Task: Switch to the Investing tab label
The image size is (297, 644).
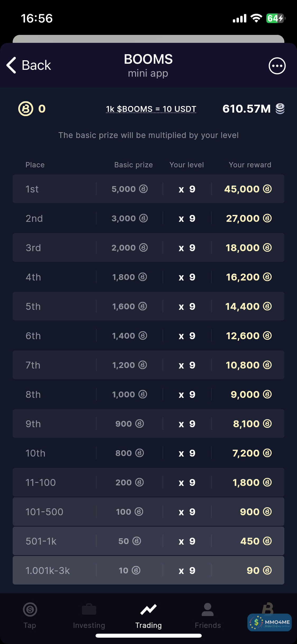Action: coord(89,625)
